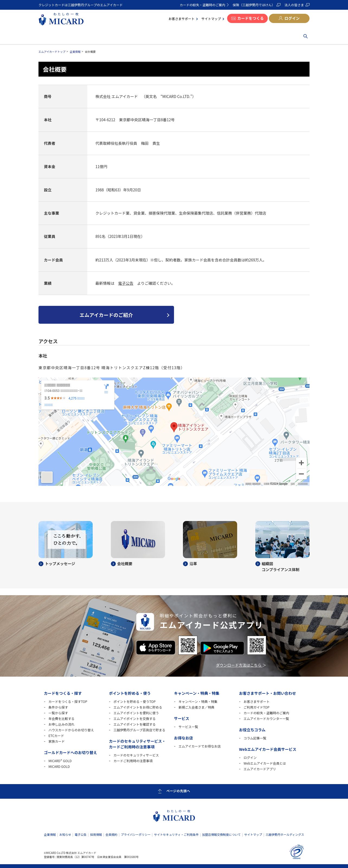348x868 pixels.
Task: Toggle map layer thumbnail at bottom-left of map
Action: (x=47, y=477)
